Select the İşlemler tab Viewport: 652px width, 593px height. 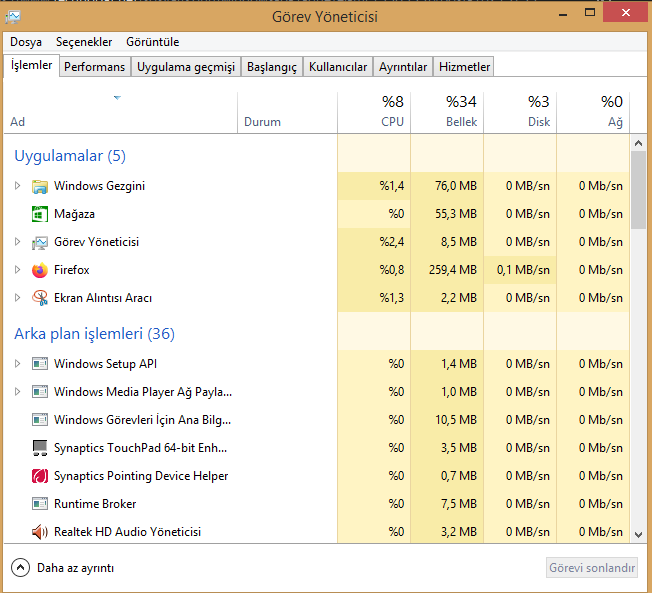point(31,65)
